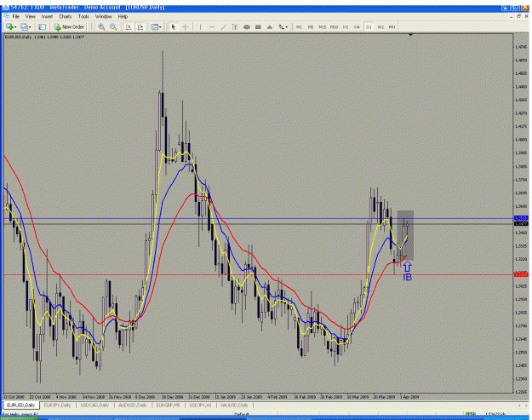
Task: Switch to the EURJPY,Daily chart tab
Action: pyautogui.click(x=57, y=405)
